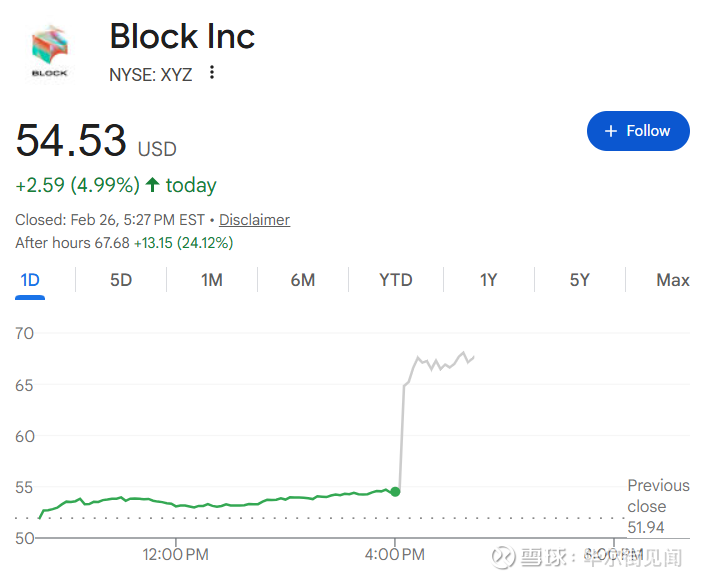Image resolution: width=703 pixels, height=579 pixels.
Task: Click the After hours 67.68 quote
Action: pyautogui.click(x=72, y=243)
